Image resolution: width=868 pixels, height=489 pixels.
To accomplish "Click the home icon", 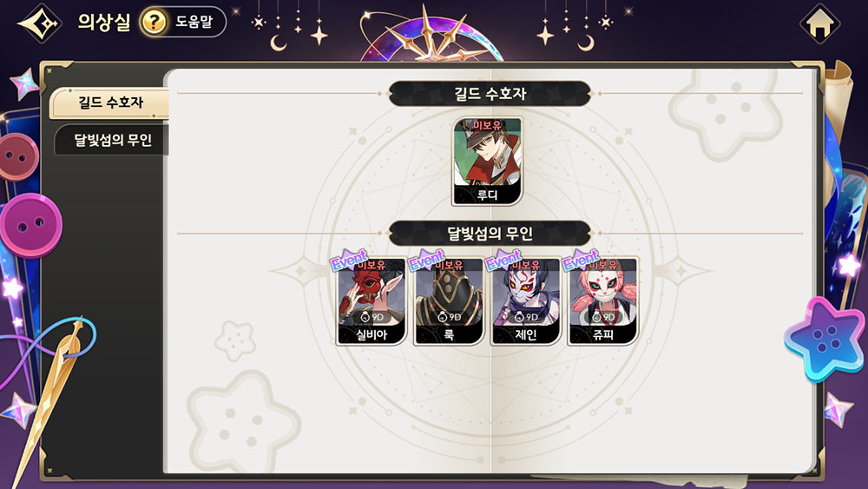I will pyautogui.click(x=820, y=24).
